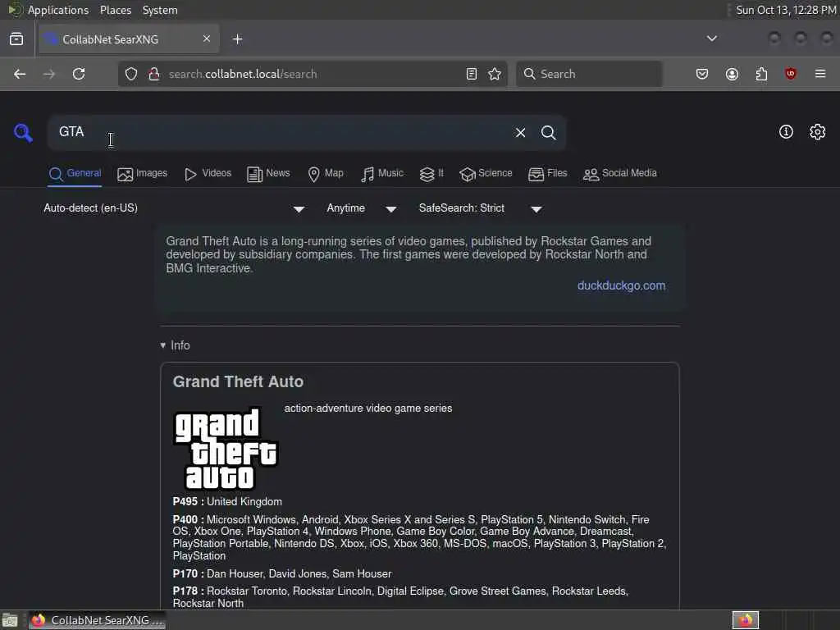Open a new browser tab

click(237, 39)
